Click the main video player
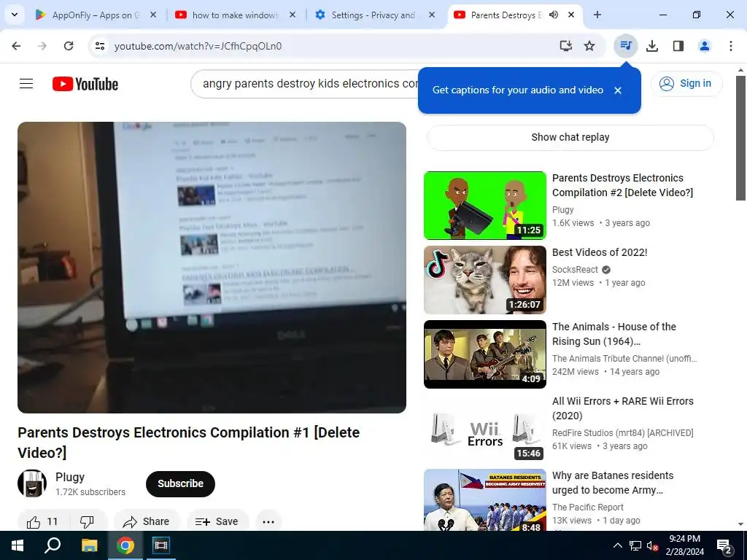This screenshot has width=747, height=560. tap(212, 267)
